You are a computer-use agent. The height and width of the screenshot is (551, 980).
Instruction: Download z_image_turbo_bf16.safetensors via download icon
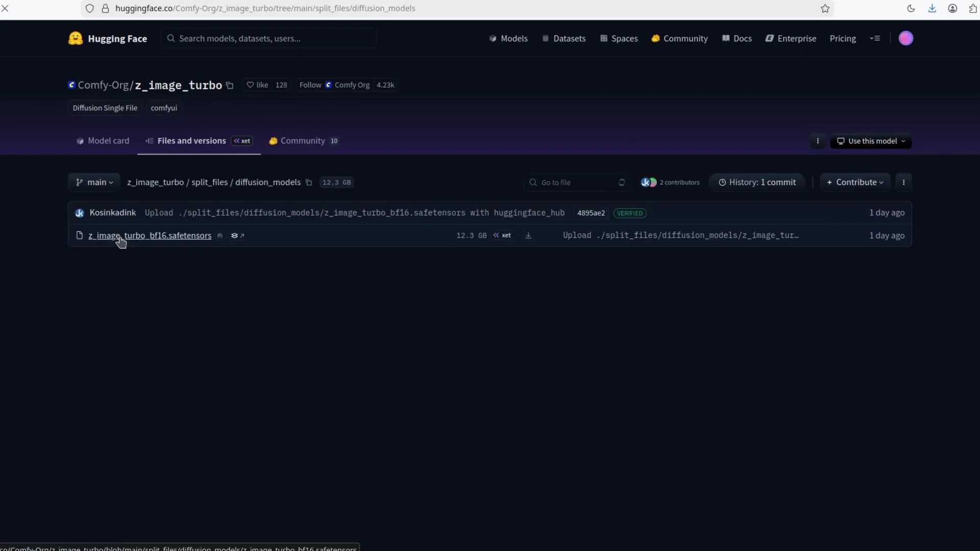point(528,236)
